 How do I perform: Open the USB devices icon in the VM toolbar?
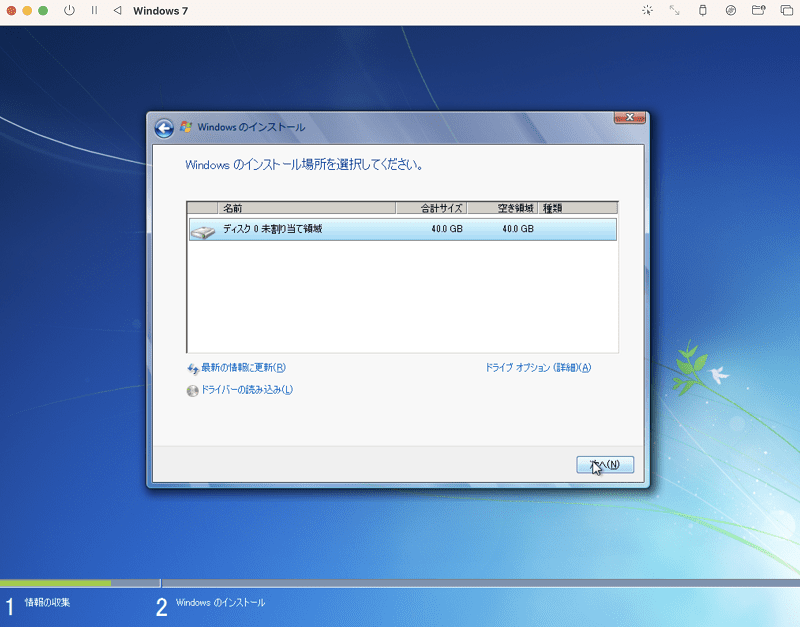pos(703,11)
